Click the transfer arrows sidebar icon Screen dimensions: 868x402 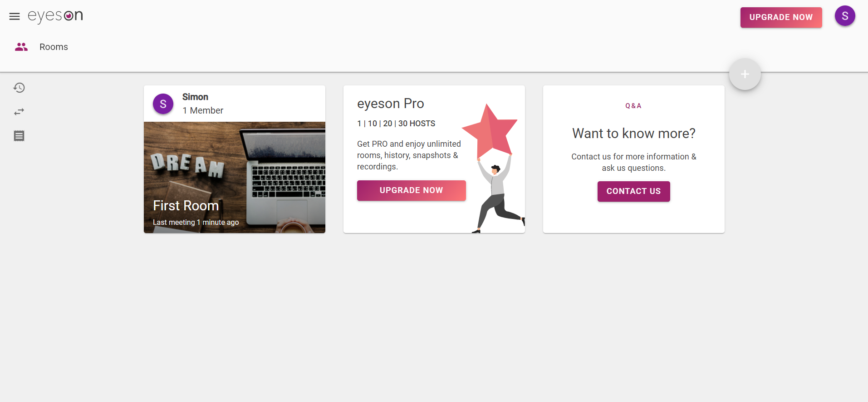(x=19, y=112)
